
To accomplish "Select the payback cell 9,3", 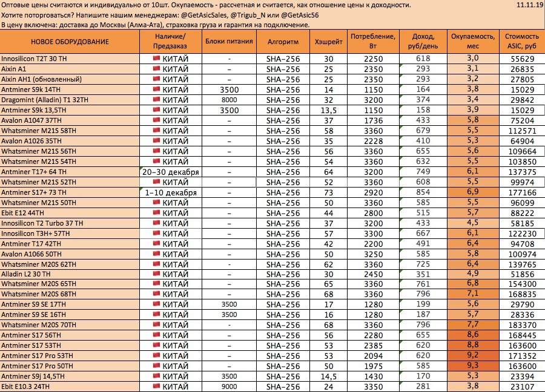I will (x=473, y=366).
